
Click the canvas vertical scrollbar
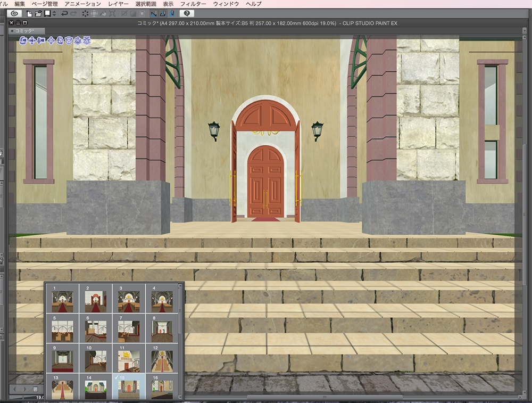[x=524, y=214]
